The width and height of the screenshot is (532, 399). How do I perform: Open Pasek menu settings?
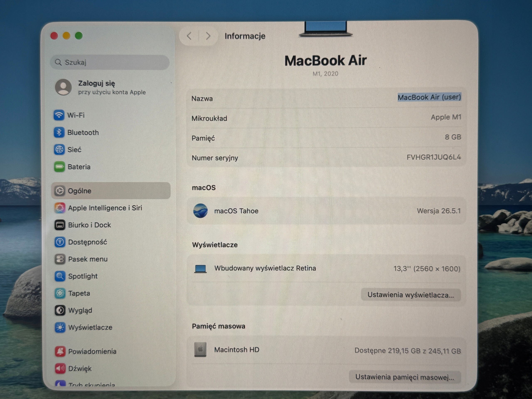[x=111, y=259]
